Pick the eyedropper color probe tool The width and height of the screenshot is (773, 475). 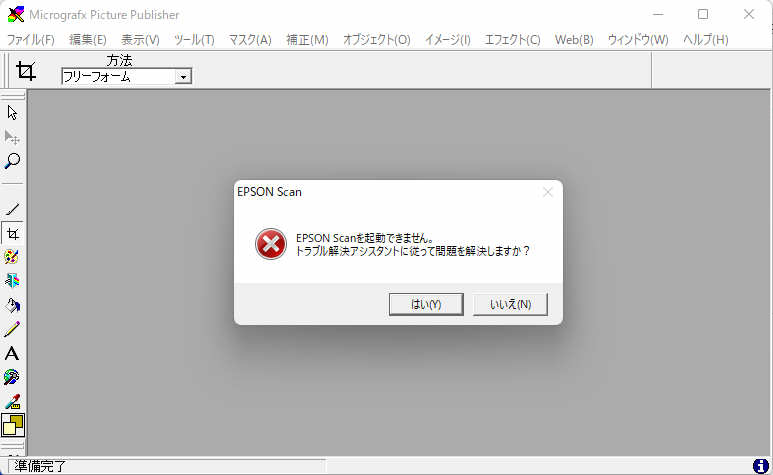point(12,402)
